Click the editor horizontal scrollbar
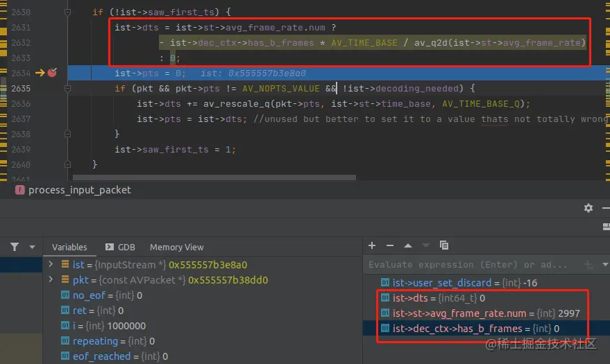610x364 pixels. coord(214,177)
